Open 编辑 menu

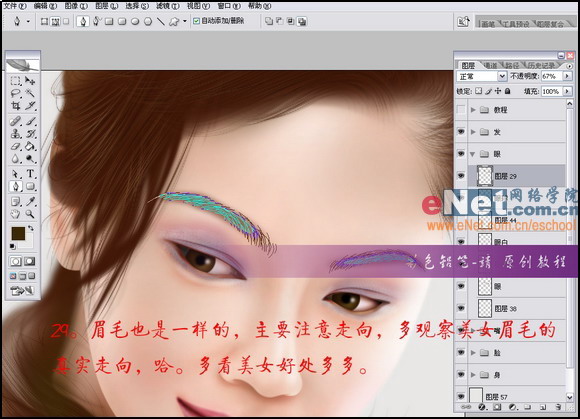click(45, 6)
